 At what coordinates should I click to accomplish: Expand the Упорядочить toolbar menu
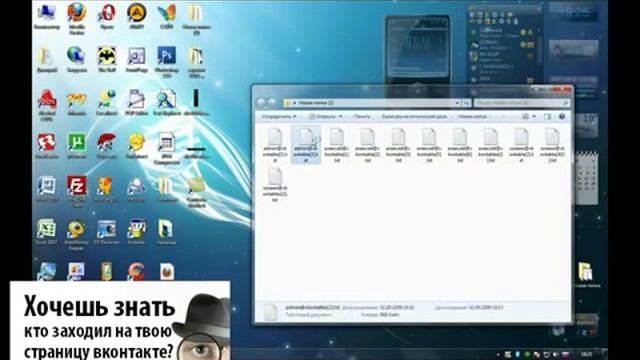coord(279,117)
